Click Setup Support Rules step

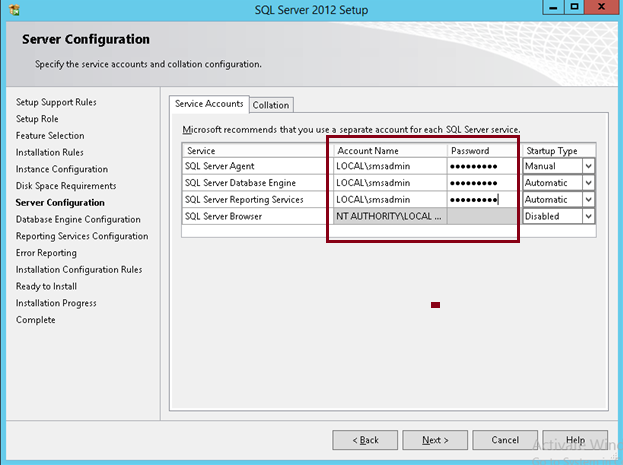tap(56, 102)
